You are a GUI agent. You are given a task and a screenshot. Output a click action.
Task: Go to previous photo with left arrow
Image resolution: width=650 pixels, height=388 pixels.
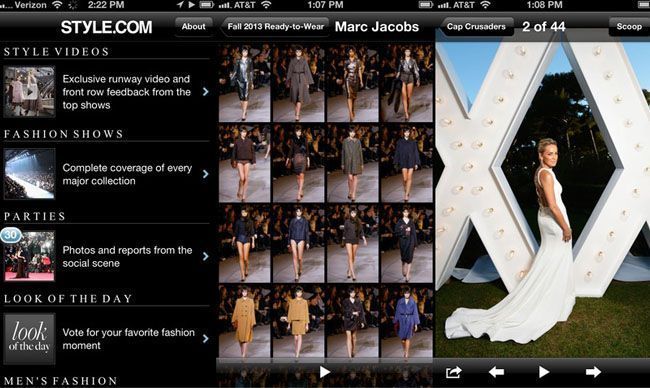pyautogui.click(x=496, y=372)
